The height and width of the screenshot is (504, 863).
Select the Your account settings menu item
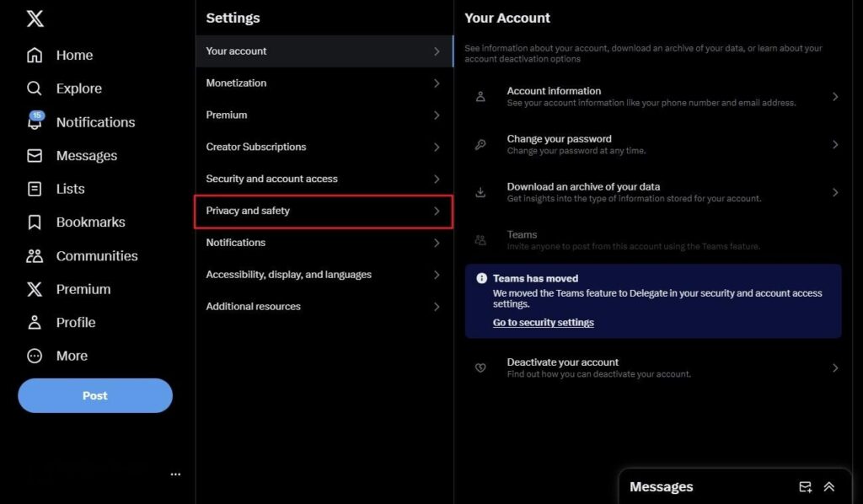click(x=323, y=51)
